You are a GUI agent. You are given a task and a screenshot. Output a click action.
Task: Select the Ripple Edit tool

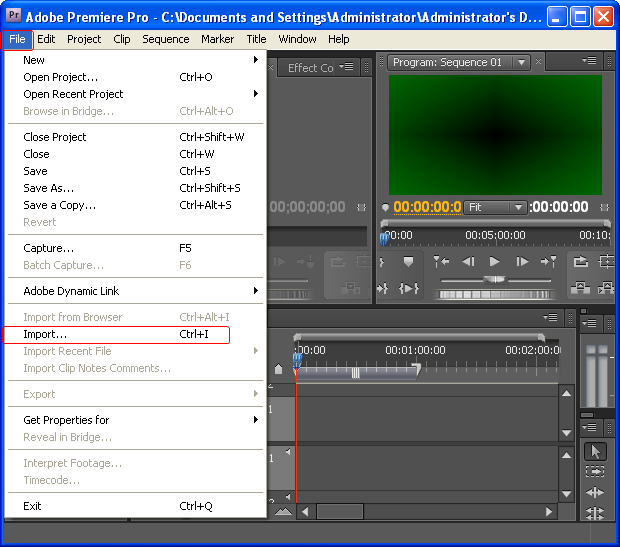[x=595, y=492]
